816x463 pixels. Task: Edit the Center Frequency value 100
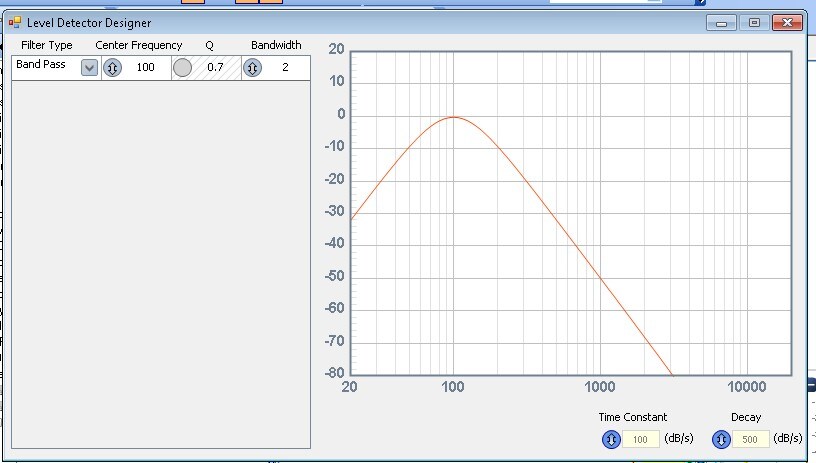(146, 67)
